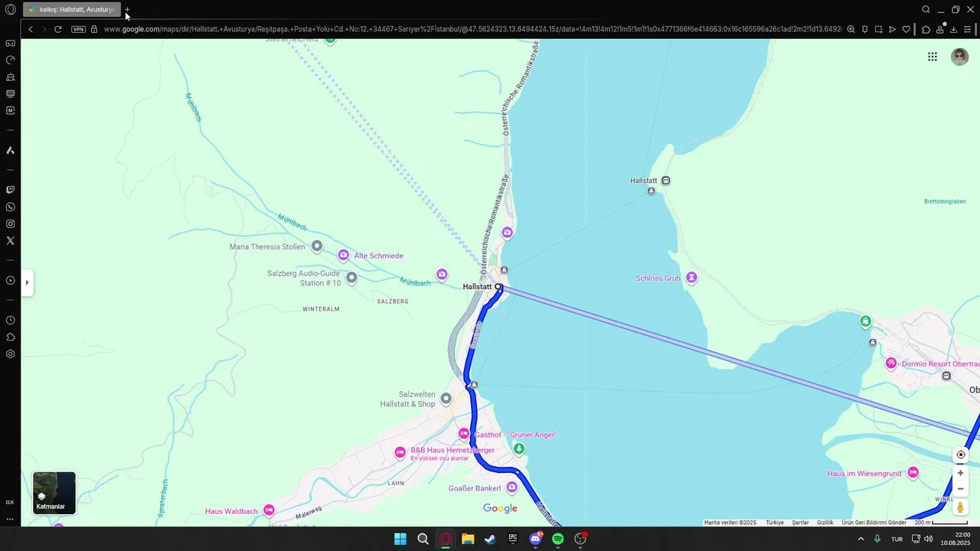Center map on my location
Viewport: 980px width, 551px height.
960,455
